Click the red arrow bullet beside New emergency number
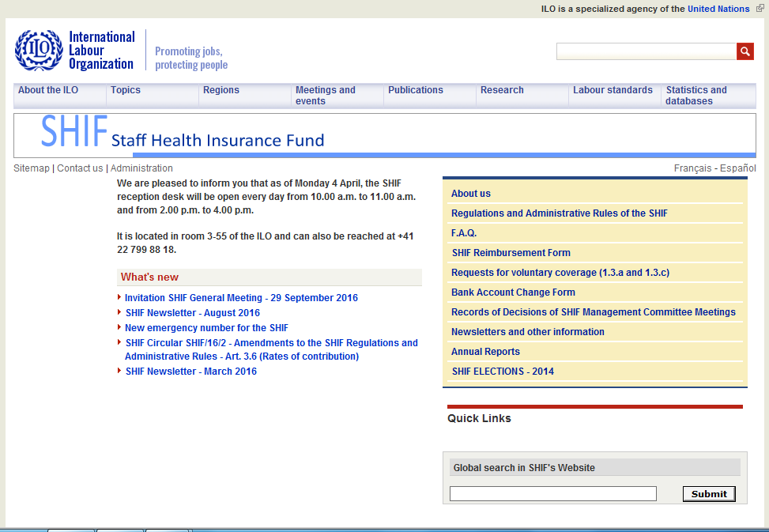The height and width of the screenshot is (532, 769). [x=119, y=327]
